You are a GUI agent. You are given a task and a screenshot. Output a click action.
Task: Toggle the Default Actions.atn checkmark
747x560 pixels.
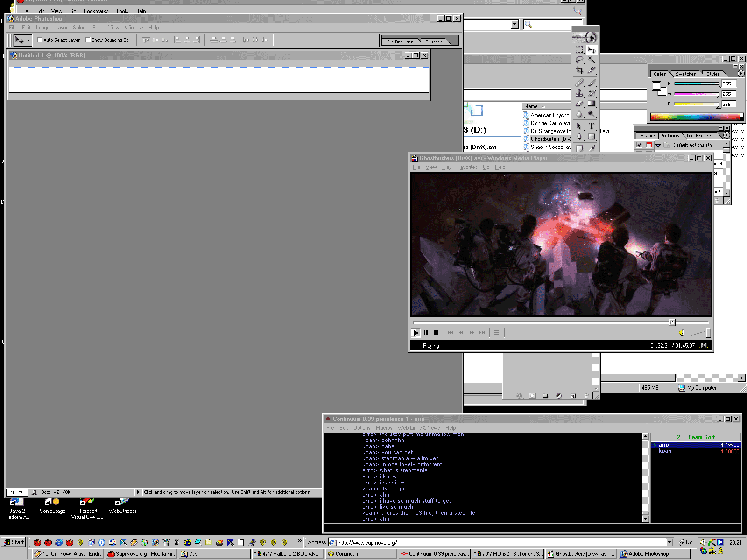click(x=639, y=145)
